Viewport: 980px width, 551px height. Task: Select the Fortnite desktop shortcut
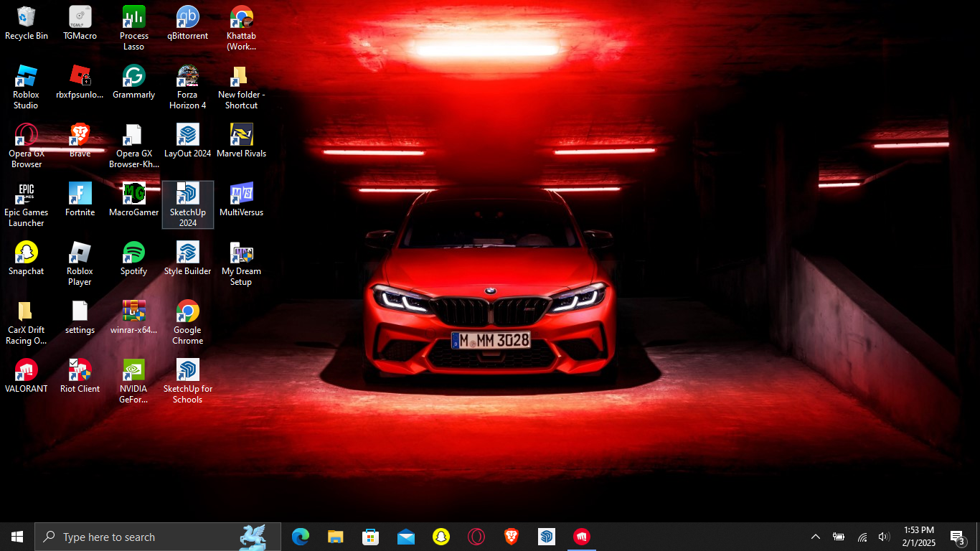click(x=80, y=199)
